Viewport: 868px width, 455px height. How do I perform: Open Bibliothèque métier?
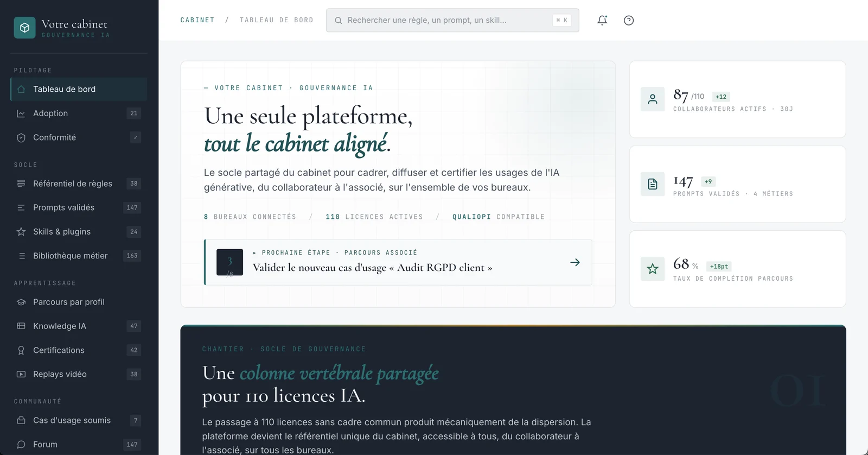(79, 256)
